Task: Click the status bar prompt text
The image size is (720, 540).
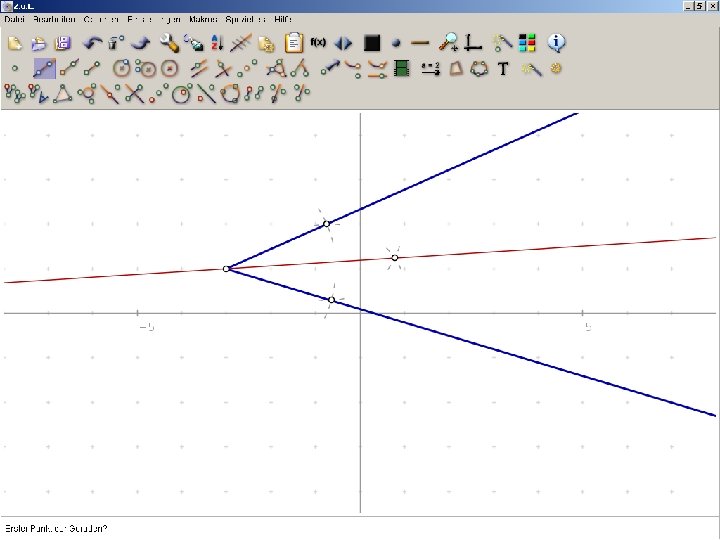Action: [x=56, y=529]
